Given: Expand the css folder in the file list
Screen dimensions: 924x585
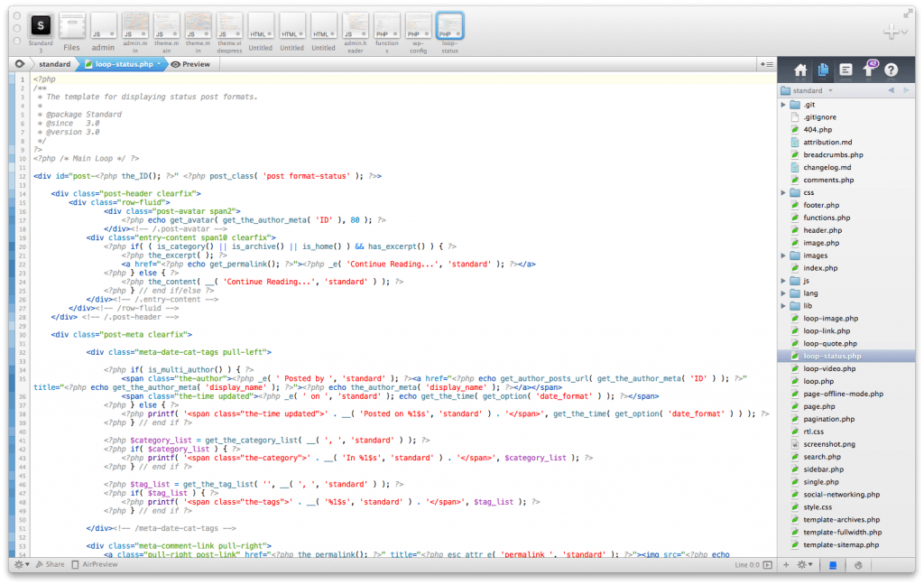Looking at the screenshot, I should [782, 191].
